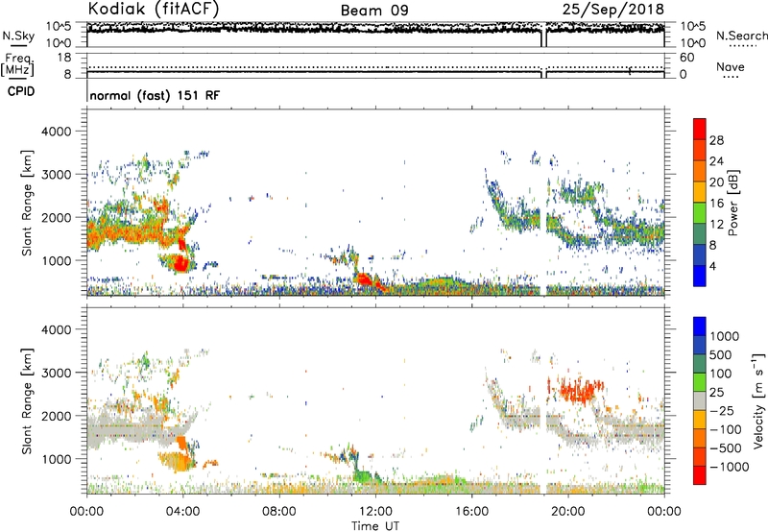Select the "Freq. [MHz]" axis label
768x532 pixels.
17,65
